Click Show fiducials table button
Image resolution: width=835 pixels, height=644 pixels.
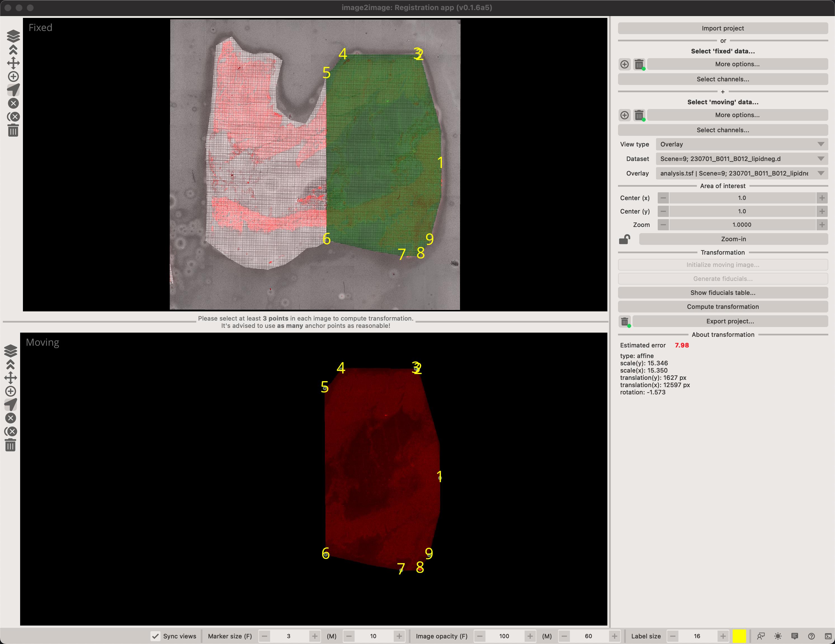723,293
